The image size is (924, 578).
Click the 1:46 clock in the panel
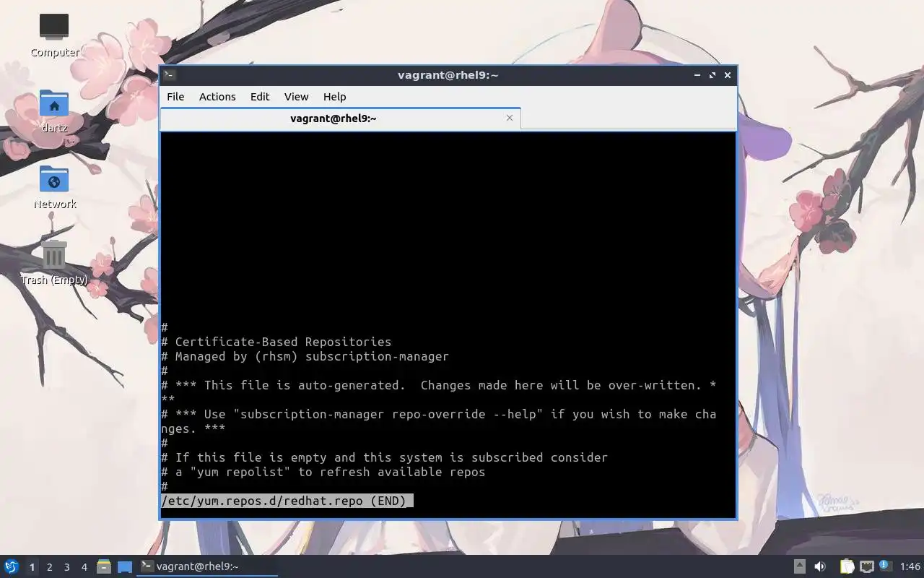pyautogui.click(x=910, y=566)
